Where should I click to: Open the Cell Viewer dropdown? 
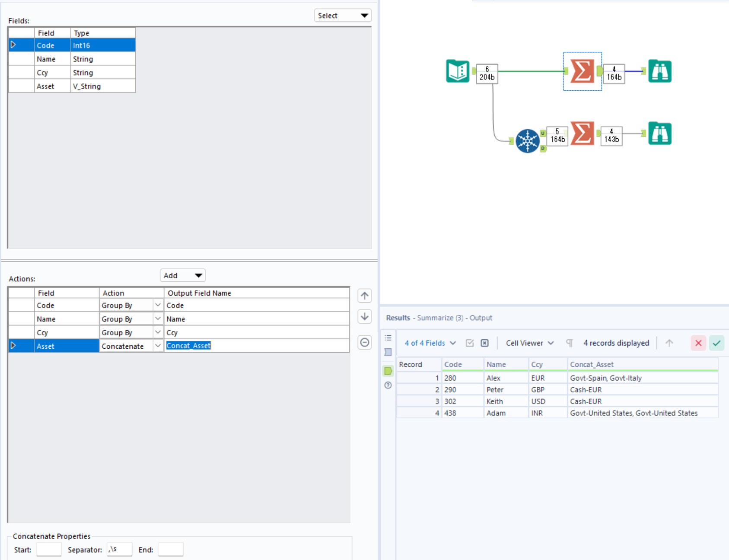point(529,343)
